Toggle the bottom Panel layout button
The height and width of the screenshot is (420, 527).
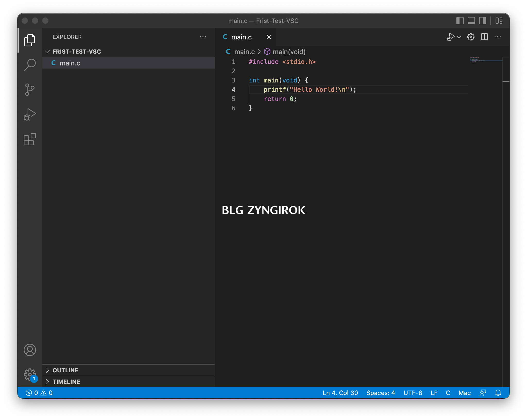click(x=471, y=21)
